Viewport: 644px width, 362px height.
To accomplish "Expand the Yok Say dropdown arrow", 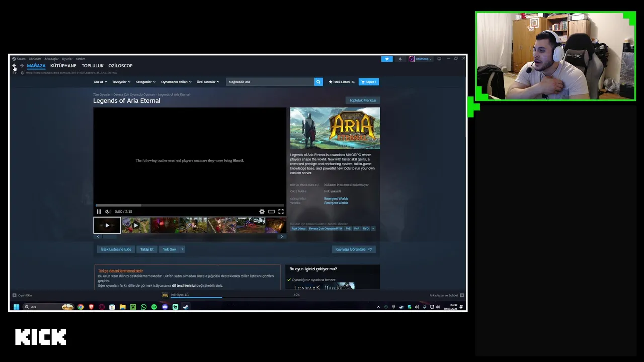I will coord(182,249).
